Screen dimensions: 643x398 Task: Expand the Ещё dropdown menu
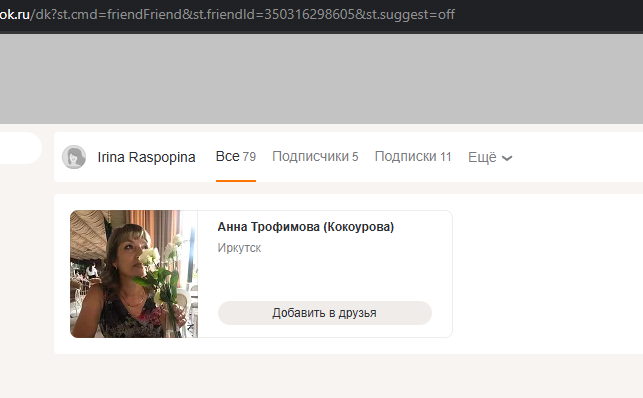[x=490, y=157]
